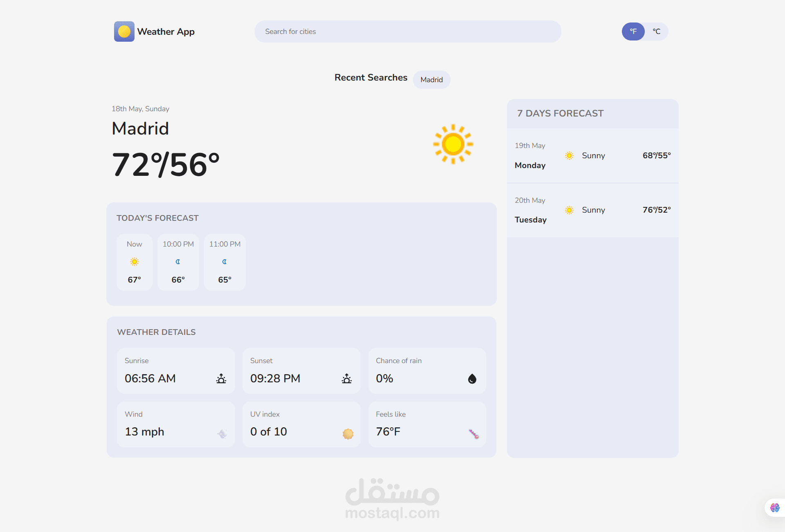The image size is (785, 532).
Task: Open Tuesday's forecast row for 20th May
Action: pyautogui.click(x=592, y=210)
